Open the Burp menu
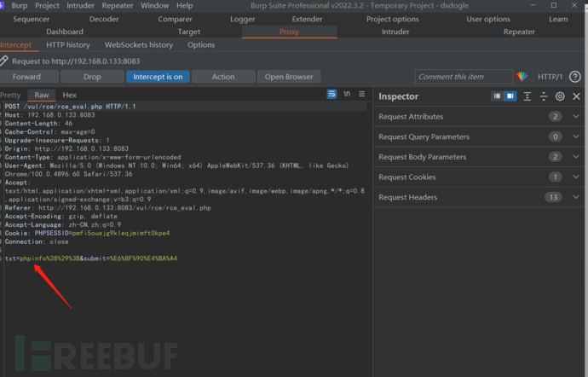The height and width of the screenshot is (377, 588). click(x=20, y=6)
